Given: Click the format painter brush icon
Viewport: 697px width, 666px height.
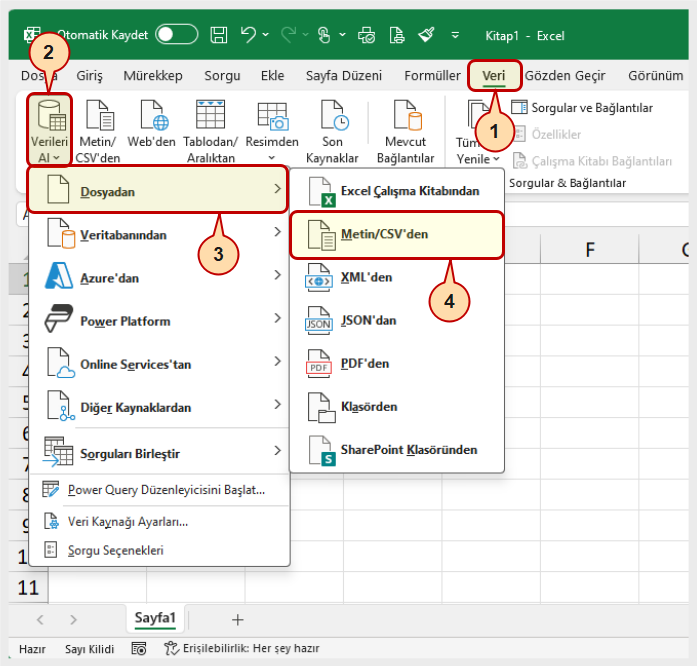Looking at the screenshot, I should pyautogui.click(x=426, y=35).
